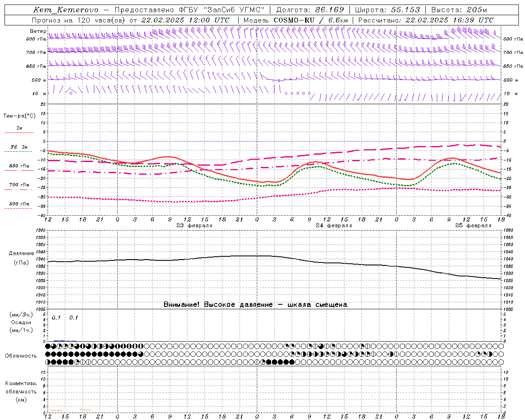The height and width of the screenshot is (420, 525).
Task: Select the 2м temperature legend entry
Action: coord(19,128)
